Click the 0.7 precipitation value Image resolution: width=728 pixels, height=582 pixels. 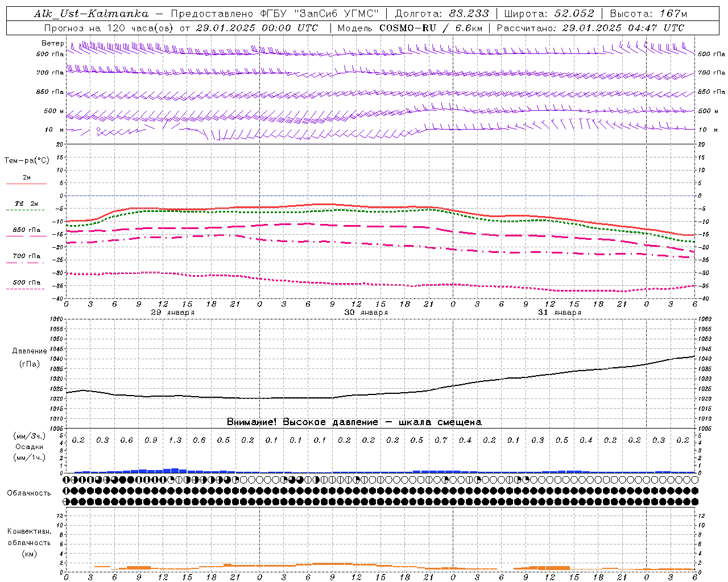441,440
